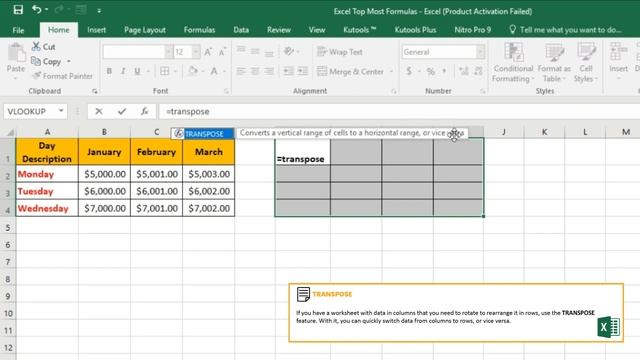Cancel formula entry with X button
640x360 pixels.
(x=99, y=111)
